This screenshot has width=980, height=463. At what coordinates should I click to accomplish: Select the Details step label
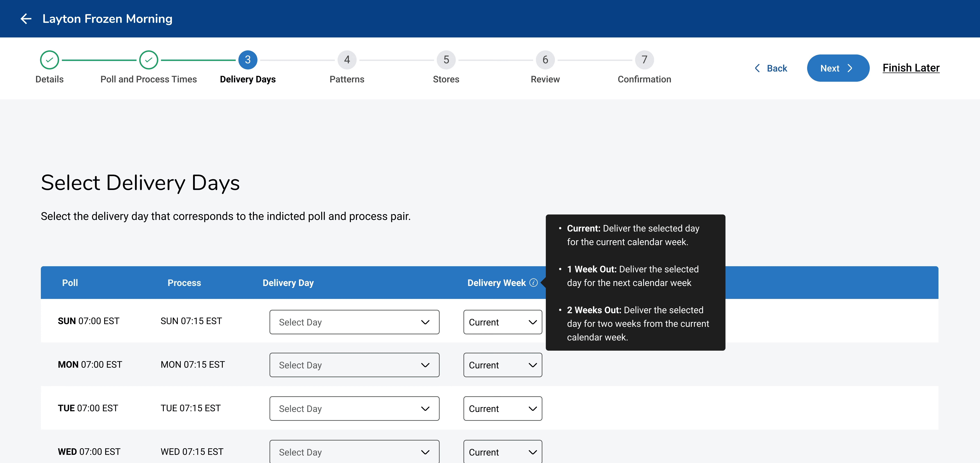tap(49, 79)
